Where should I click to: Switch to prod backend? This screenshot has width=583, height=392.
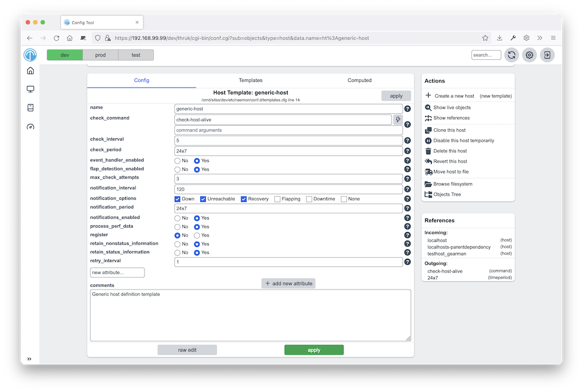[x=100, y=55]
